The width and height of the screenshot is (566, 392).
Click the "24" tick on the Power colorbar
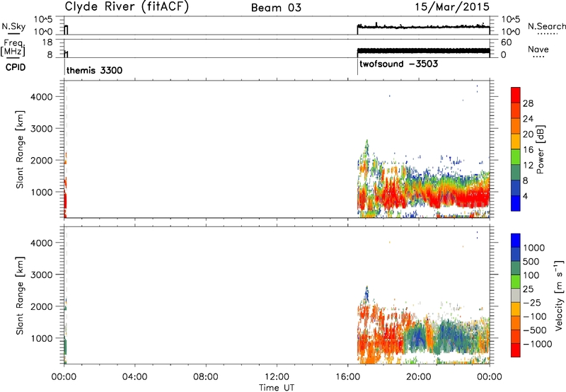click(x=528, y=119)
